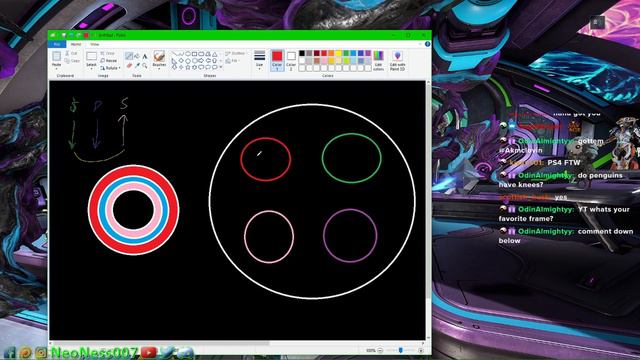
Task: Choose the yellow palette swatch
Action: [x=339, y=53]
